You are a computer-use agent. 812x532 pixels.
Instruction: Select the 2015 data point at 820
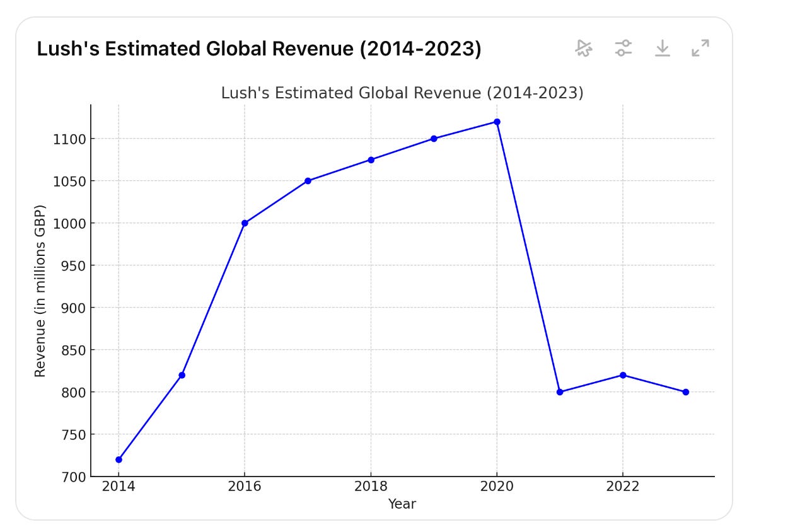182,375
